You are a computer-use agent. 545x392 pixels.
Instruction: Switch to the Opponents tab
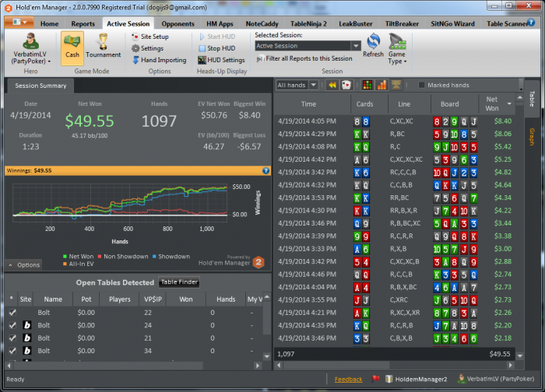[178, 23]
